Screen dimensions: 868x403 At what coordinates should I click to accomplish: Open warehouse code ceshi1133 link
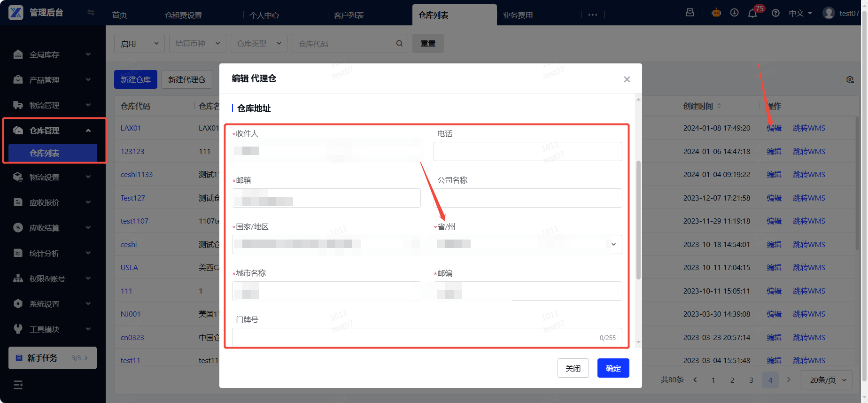click(137, 174)
